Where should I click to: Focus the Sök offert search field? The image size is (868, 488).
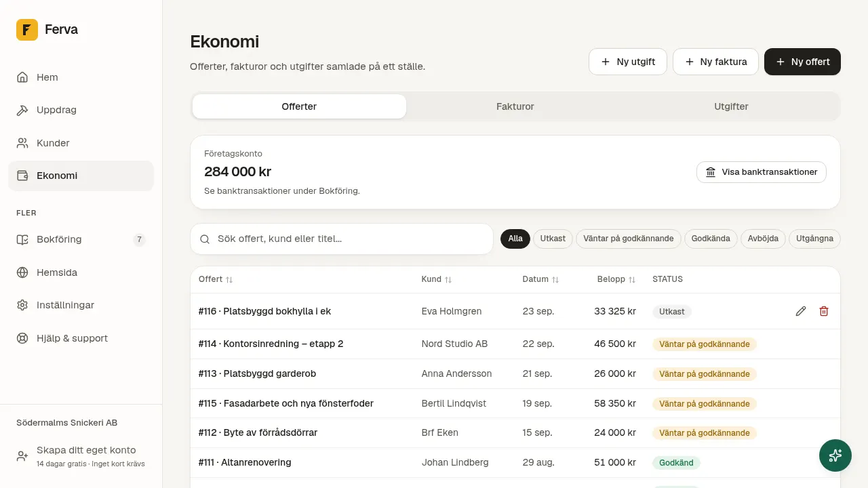[342, 239]
